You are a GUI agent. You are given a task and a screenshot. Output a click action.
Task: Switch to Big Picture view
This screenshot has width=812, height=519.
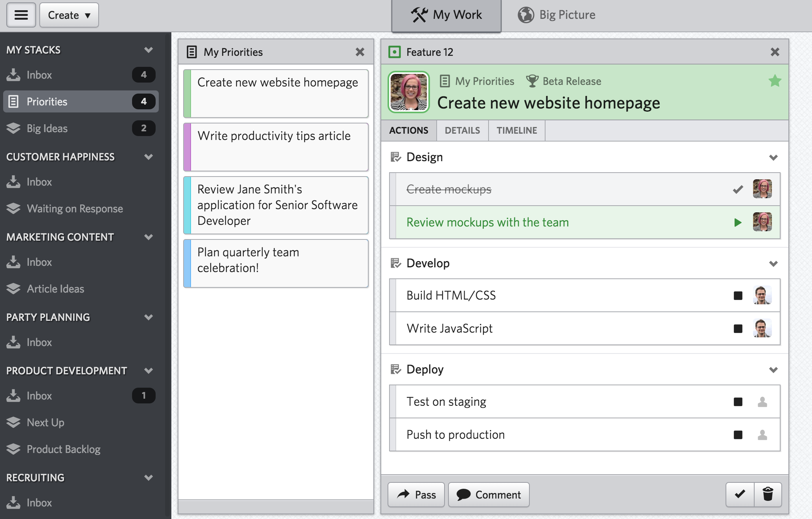tap(556, 15)
